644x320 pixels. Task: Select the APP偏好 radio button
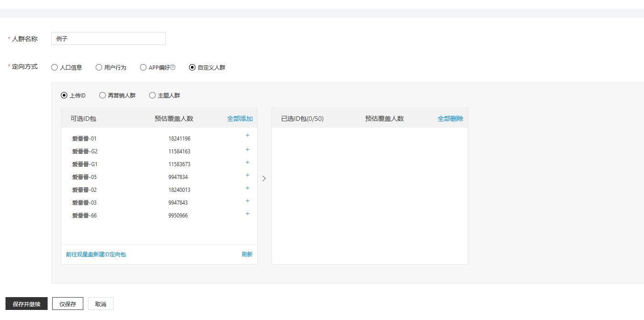pyautogui.click(x=143, y=67)
